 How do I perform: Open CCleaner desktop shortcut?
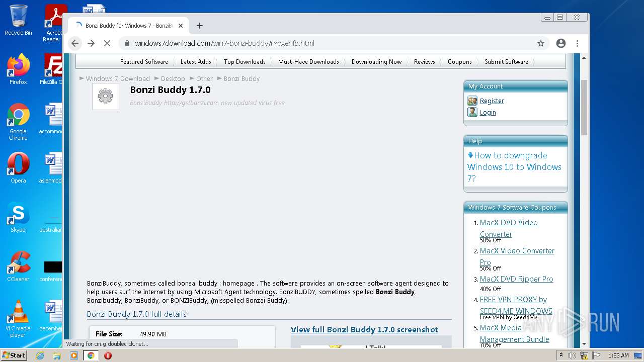18,266
